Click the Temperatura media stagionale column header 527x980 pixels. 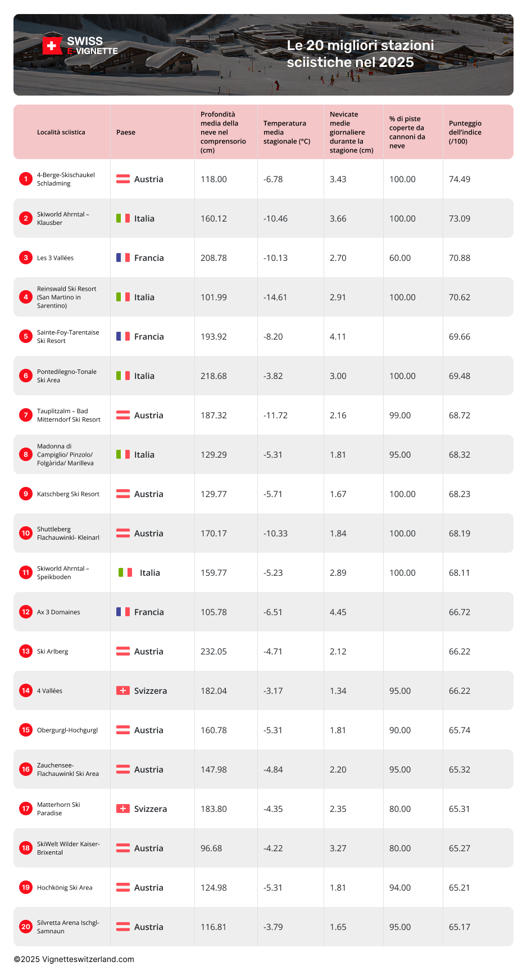pos(287,132)
